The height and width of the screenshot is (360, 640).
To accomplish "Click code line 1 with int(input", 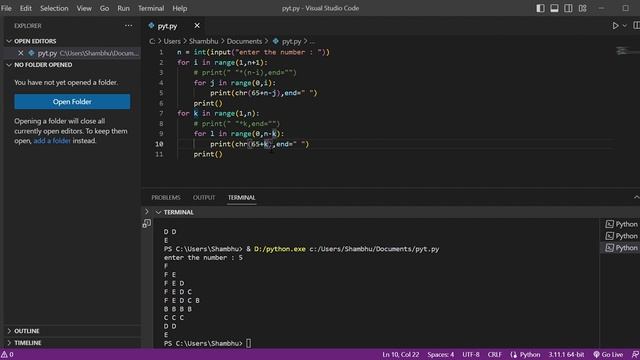I will [x=253, y=52].
